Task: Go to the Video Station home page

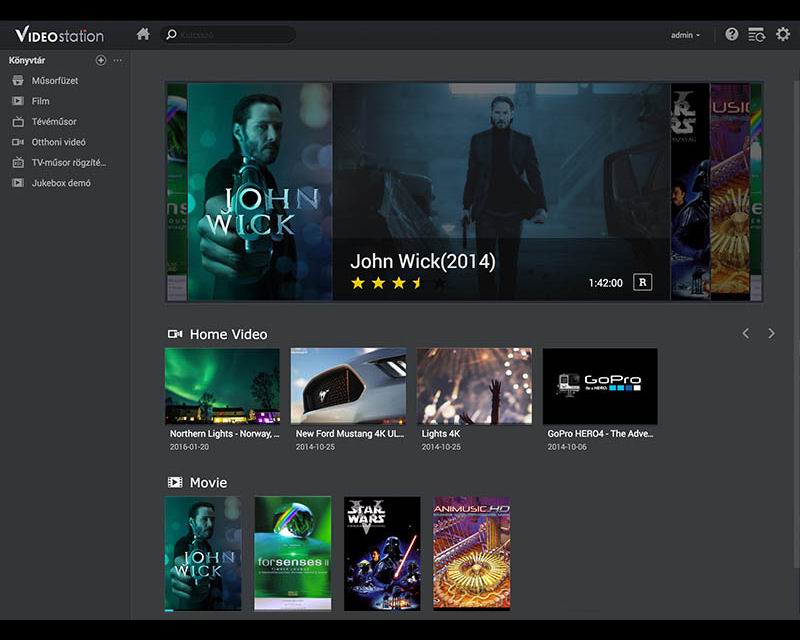Action: pyautogui.click(x=143, y=34)
